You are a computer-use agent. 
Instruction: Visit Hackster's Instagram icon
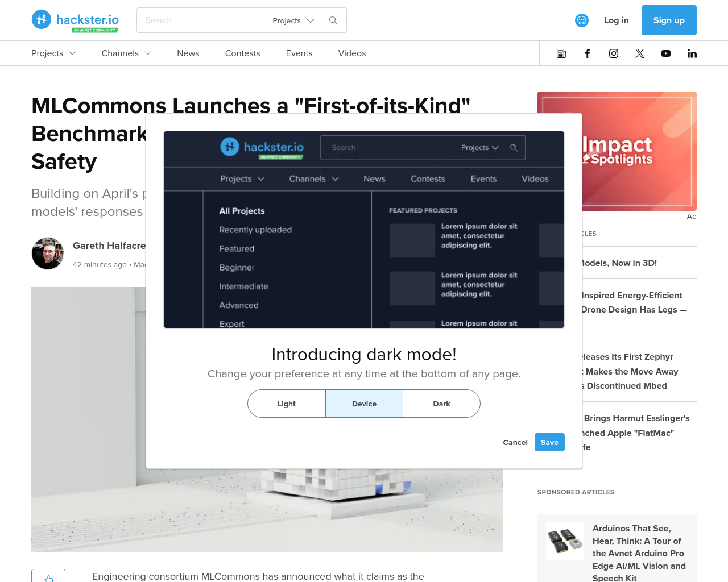pos(614,53)
